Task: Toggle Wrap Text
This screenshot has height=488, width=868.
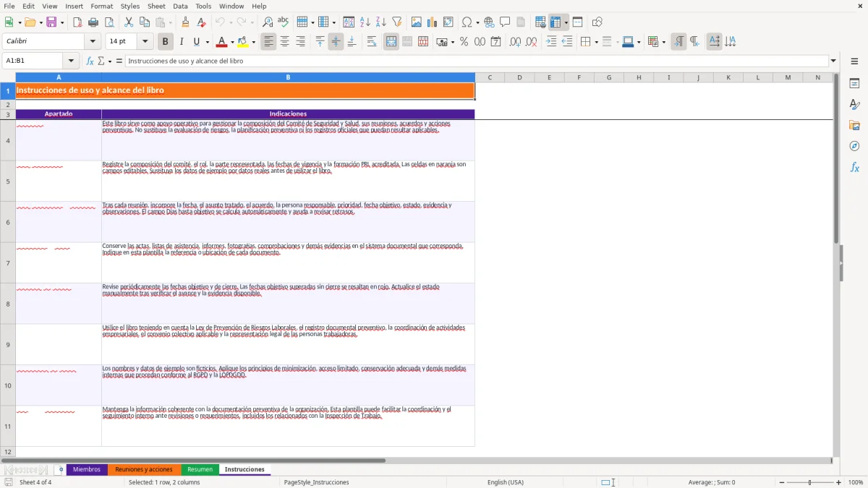Action: (x=372, y=42)
